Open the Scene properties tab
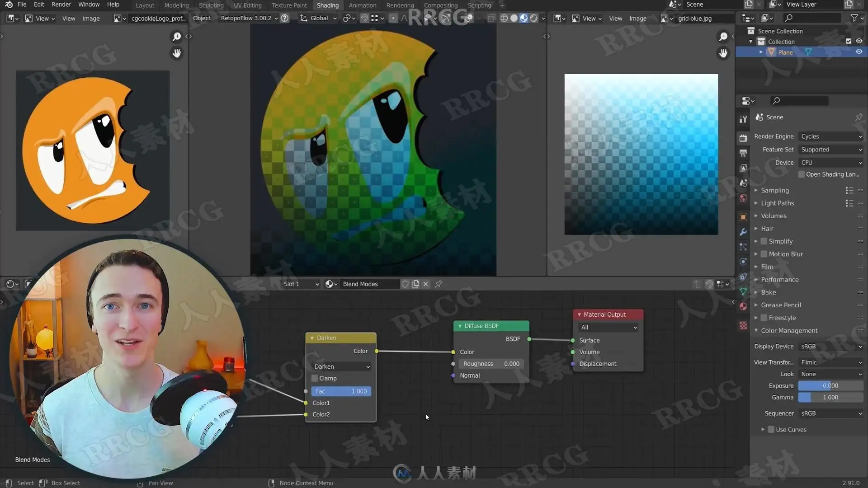This screenshot has height=488, width=868. pyautogui.click(x=743, y=183)
